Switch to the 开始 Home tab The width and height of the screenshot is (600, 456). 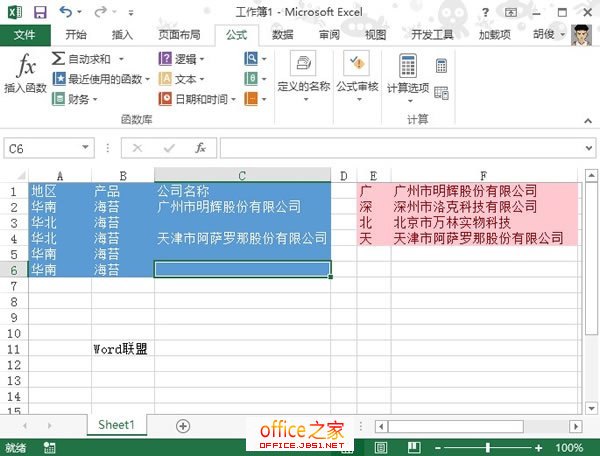pos(76,35)
